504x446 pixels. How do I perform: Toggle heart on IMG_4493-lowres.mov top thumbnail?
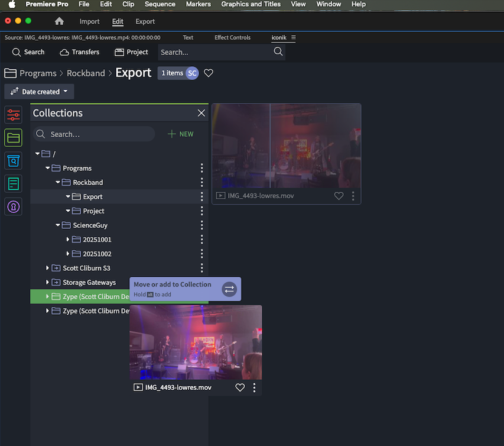click(339, 196)
